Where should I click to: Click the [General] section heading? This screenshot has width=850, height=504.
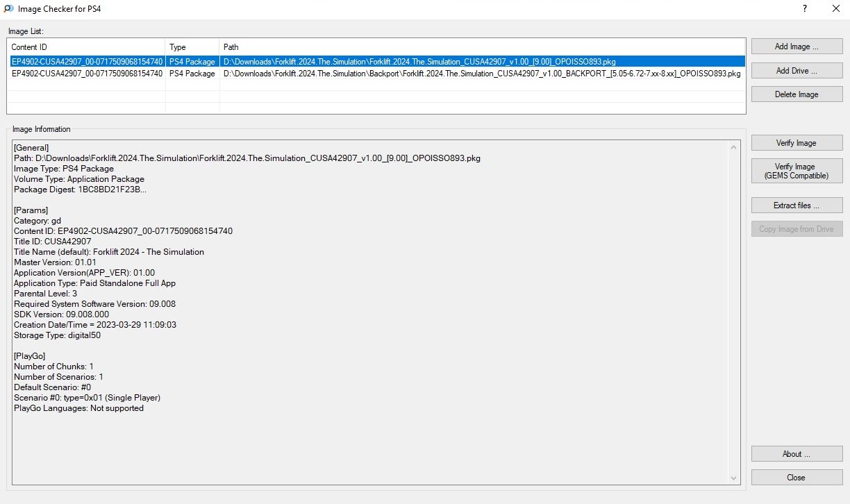tap(31, 148)
